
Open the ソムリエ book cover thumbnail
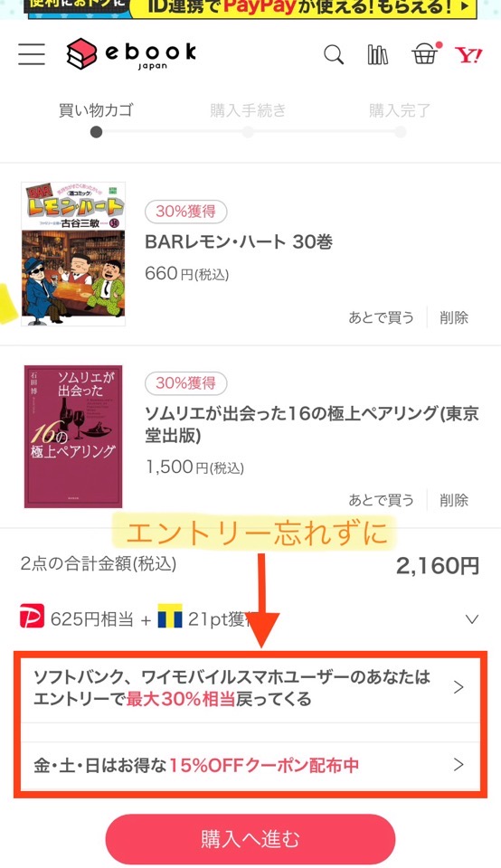click(x=73, y=436)
